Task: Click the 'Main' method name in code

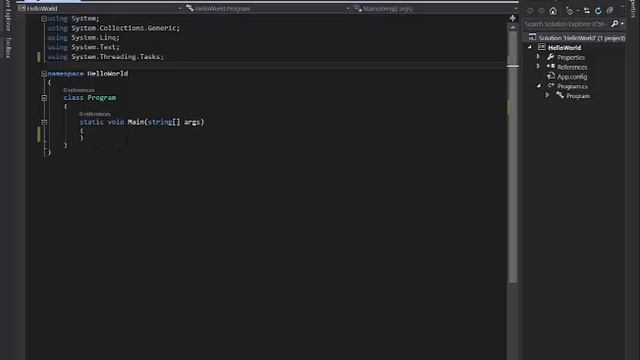Action: coord(136,122)
